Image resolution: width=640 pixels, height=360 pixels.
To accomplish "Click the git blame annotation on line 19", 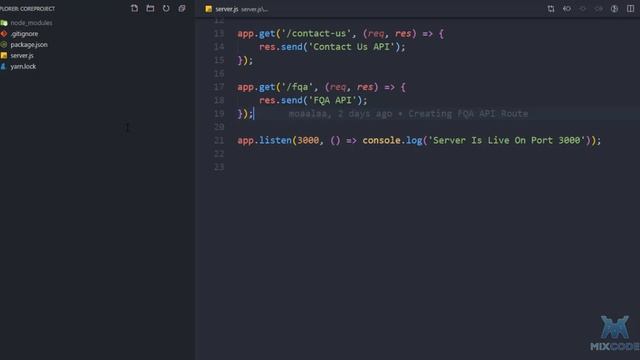I will point(408,113).
